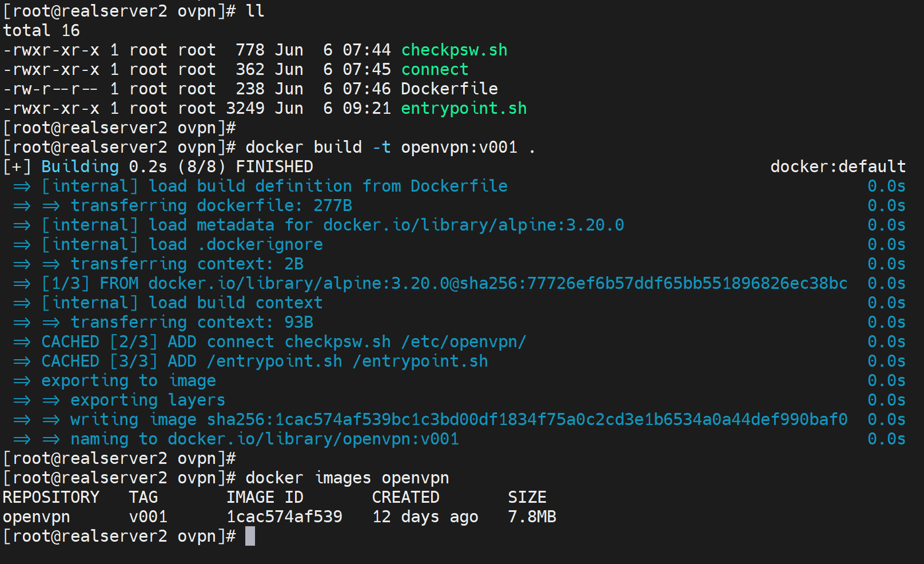The width and height of the screenshot is (924, 564).
Task: Click the 'naming to docker.io/library/openvpn:v001' line
Action: [x=264, y=439]
